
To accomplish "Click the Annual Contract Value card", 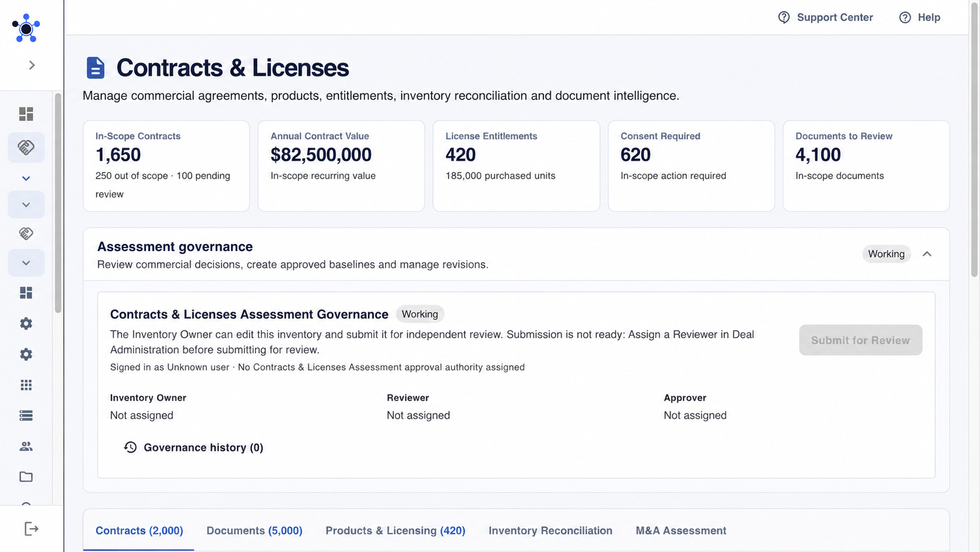I will tap(341, 166).
